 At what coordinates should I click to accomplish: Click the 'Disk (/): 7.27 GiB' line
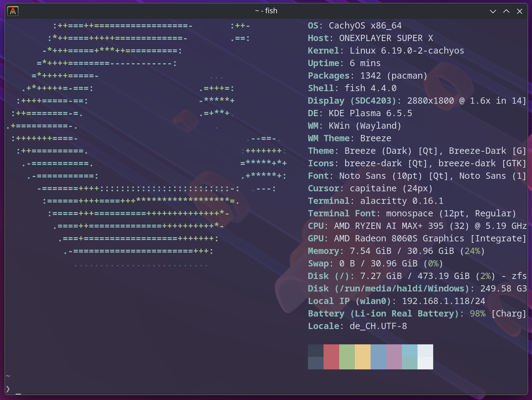417,276
